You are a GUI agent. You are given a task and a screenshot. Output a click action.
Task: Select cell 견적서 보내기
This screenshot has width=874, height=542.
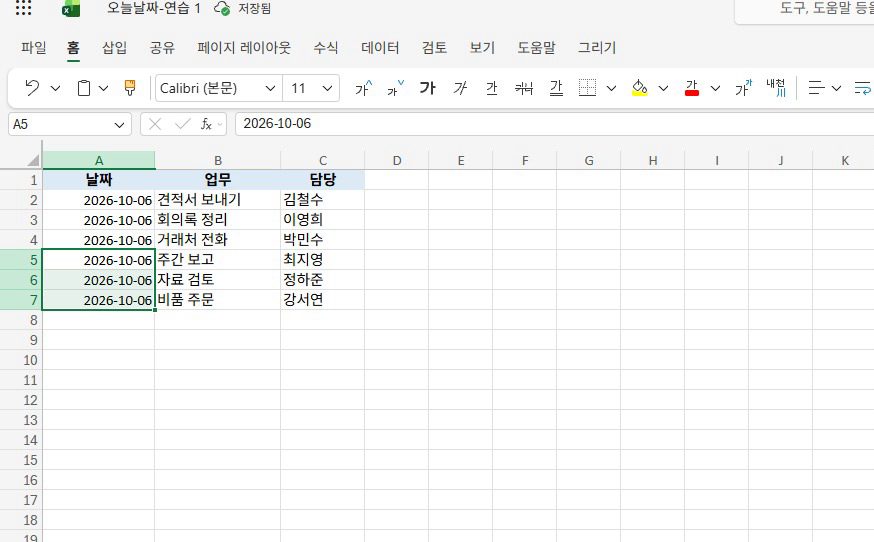click(x=218, y=200)
